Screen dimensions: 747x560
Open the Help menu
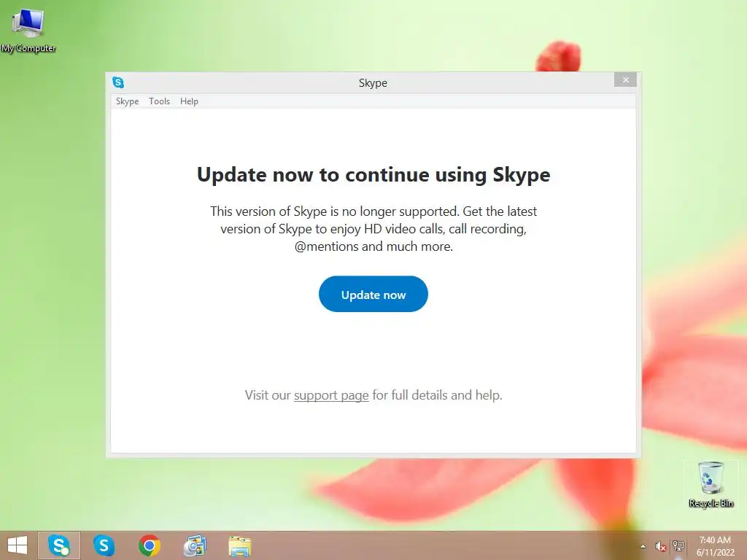pyautogui.click(x=189, y=101)
